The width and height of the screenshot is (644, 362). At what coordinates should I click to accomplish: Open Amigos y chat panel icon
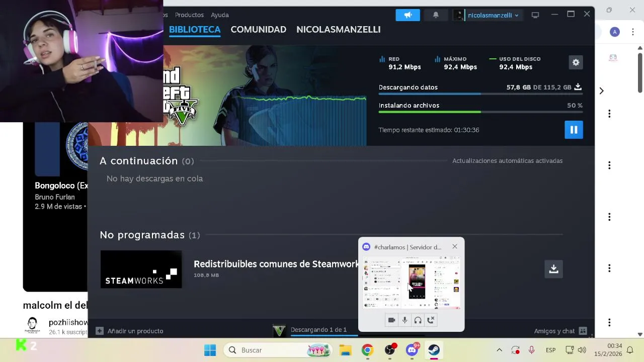coord(583,331)
